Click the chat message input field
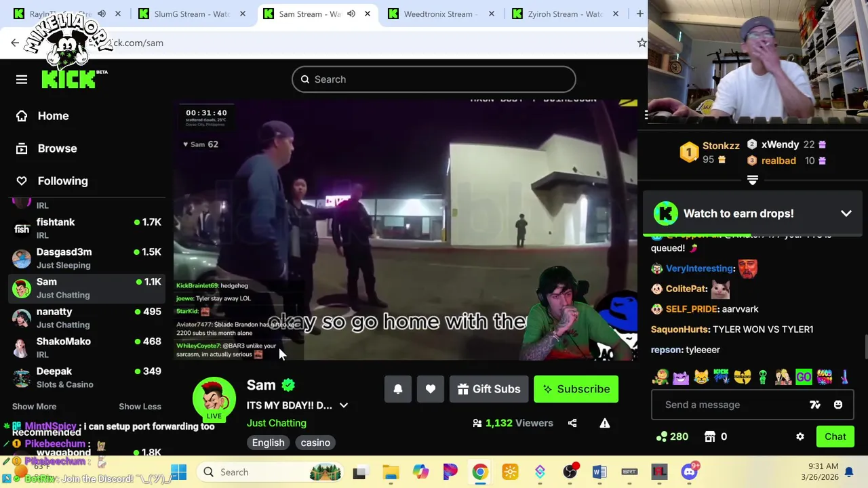 pyautogui.click(x=732, y=405)
